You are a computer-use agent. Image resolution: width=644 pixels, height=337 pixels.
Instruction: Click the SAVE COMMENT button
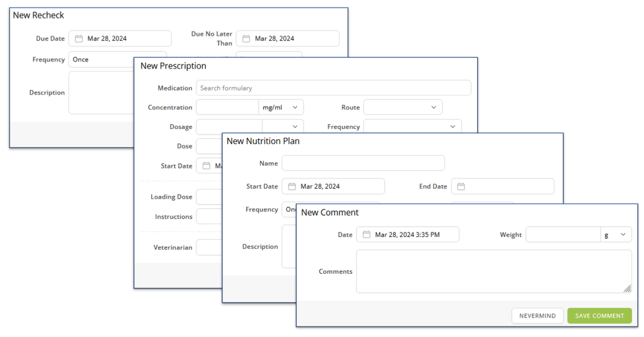coord(600,316)
